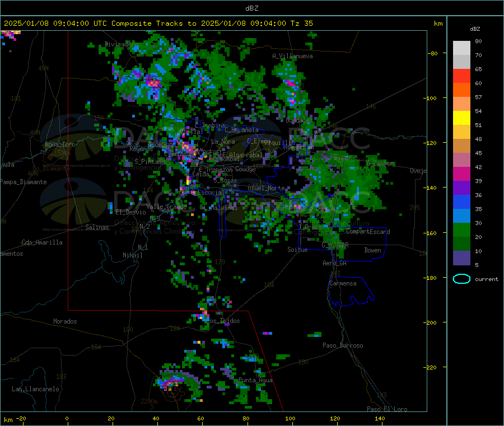Image resolution: width=504 pixels, height=426 pixels.
Task: Click the 'Valle_Grande' map label
Action: click(x=166, y=207)
